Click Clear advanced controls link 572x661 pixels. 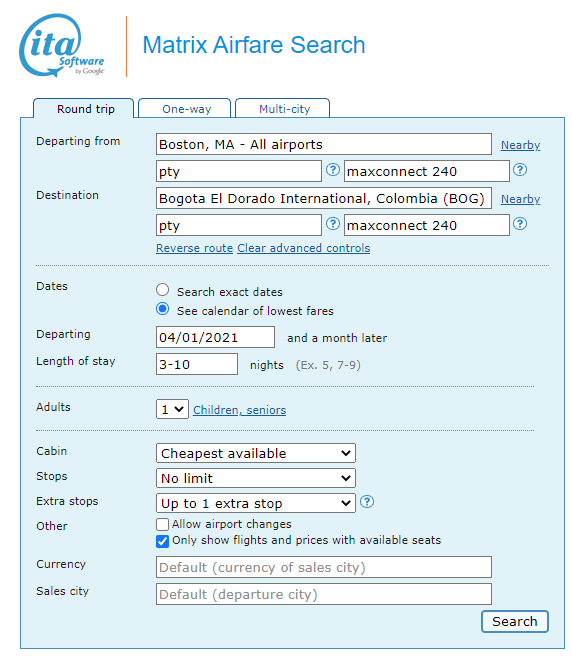coord(303,248)
